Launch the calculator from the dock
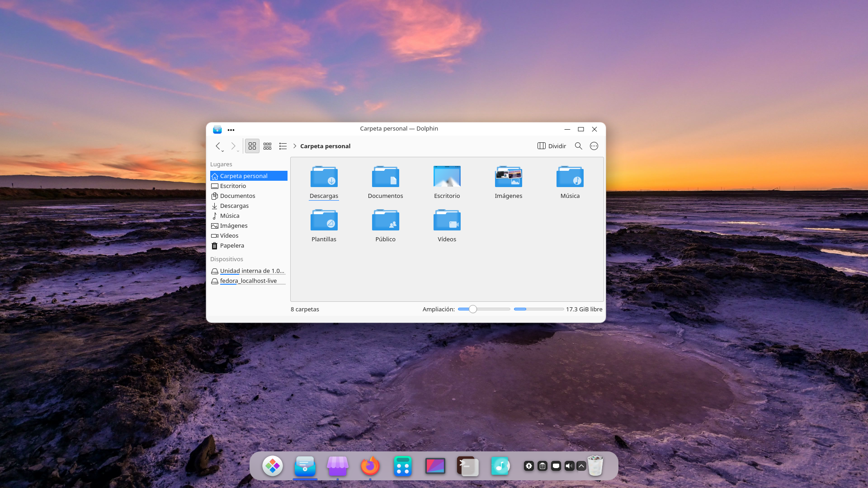This screenshot has width=868, height=488. [x=403, y=466]
